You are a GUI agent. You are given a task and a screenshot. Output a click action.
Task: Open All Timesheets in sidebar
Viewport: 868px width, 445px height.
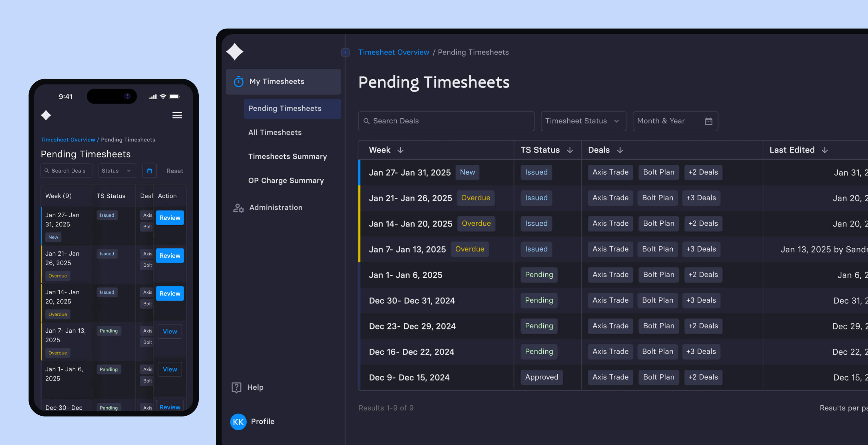point(275,133)
